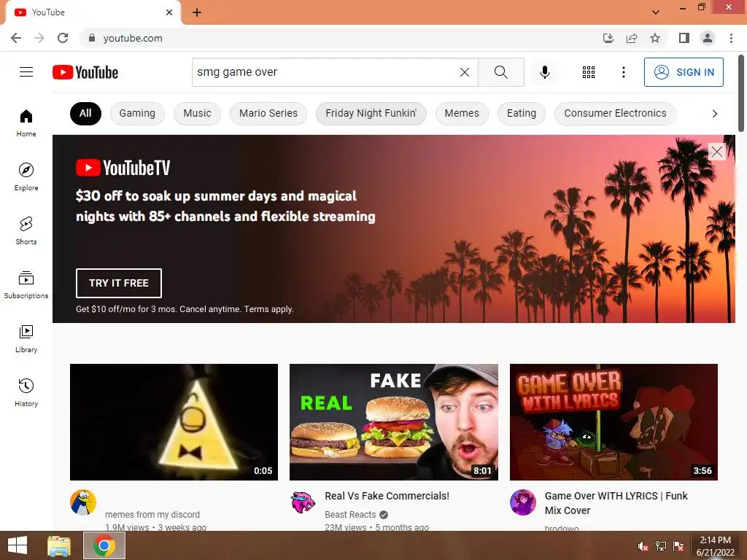Click TRY IT FREE button

click(119, 283)
